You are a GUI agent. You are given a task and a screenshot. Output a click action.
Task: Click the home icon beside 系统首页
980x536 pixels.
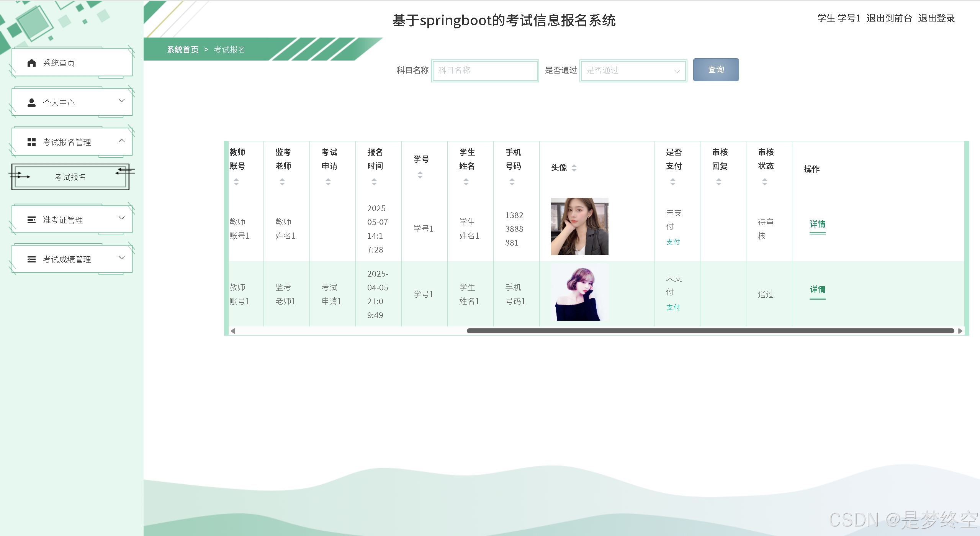click(x=31, y=63)
